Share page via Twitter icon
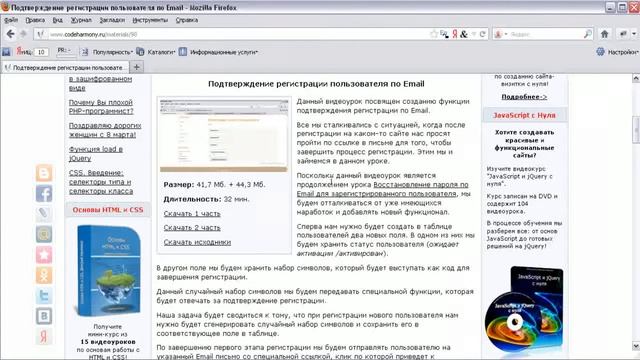Viewport: 640px width, 360px height. coord(44,296)
